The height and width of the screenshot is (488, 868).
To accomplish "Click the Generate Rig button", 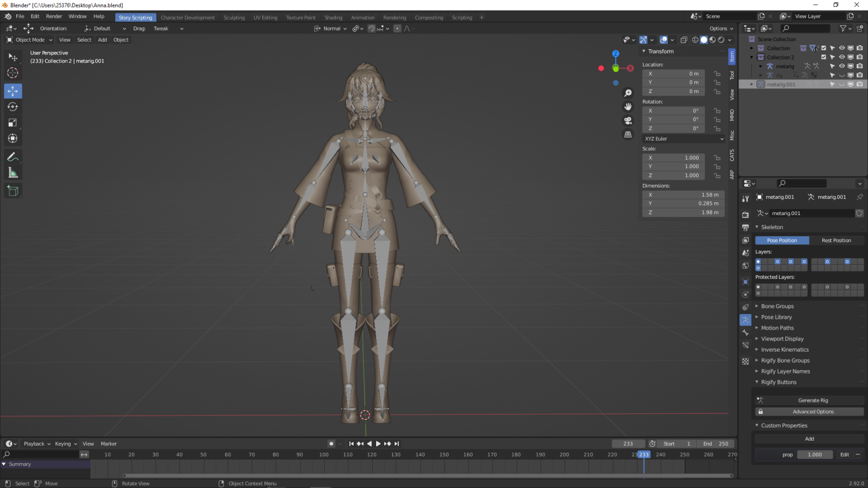I will (x=812, y=400).
